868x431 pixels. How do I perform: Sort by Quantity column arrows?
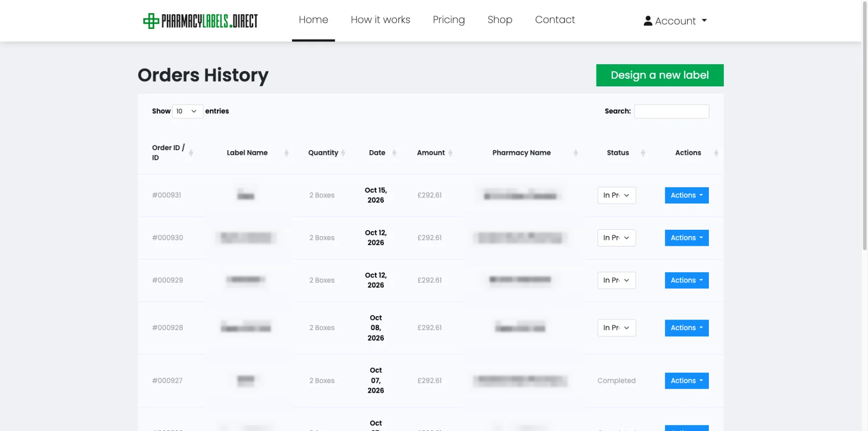click(343, 153)
